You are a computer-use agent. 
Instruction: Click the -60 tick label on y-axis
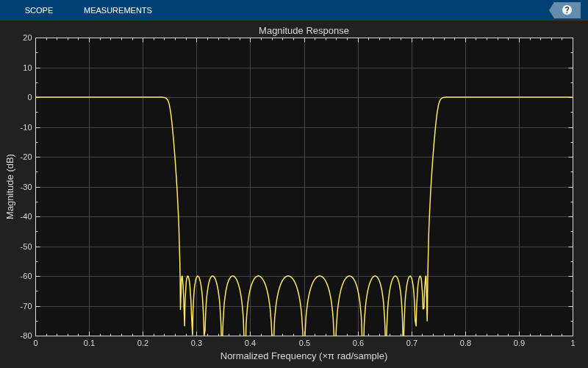26,277
